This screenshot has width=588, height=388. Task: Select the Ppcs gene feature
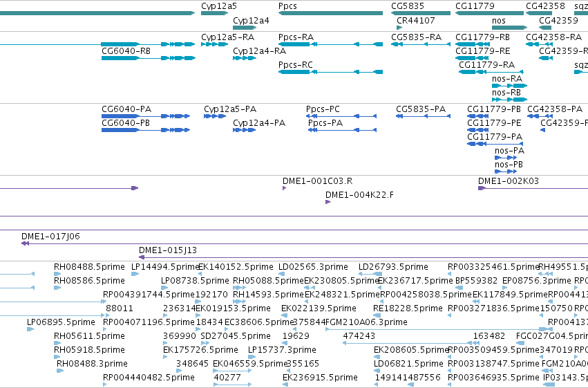330,13
